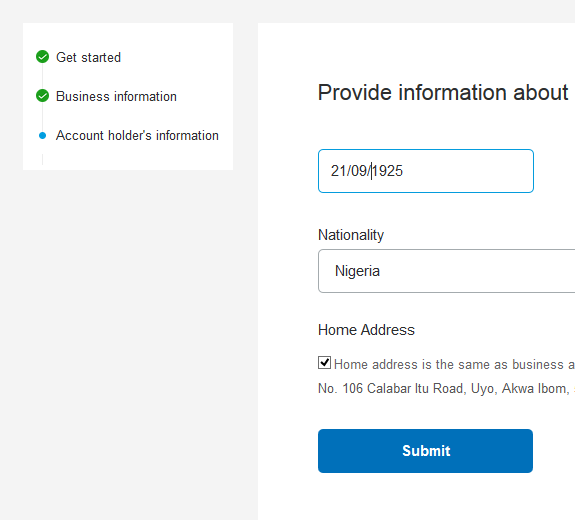The image size is (575, 520).
Task: Click the green checkmark beside Get started
Action: (x=43, y=57)
